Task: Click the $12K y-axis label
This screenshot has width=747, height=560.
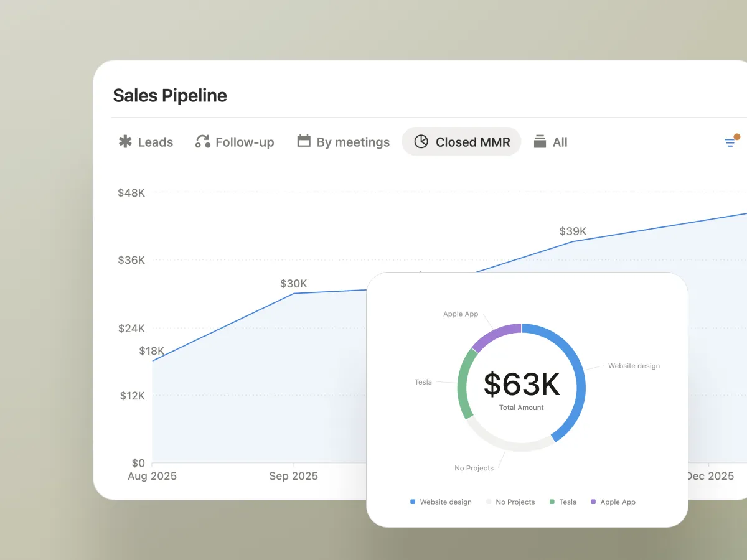Action: (133, 396)
